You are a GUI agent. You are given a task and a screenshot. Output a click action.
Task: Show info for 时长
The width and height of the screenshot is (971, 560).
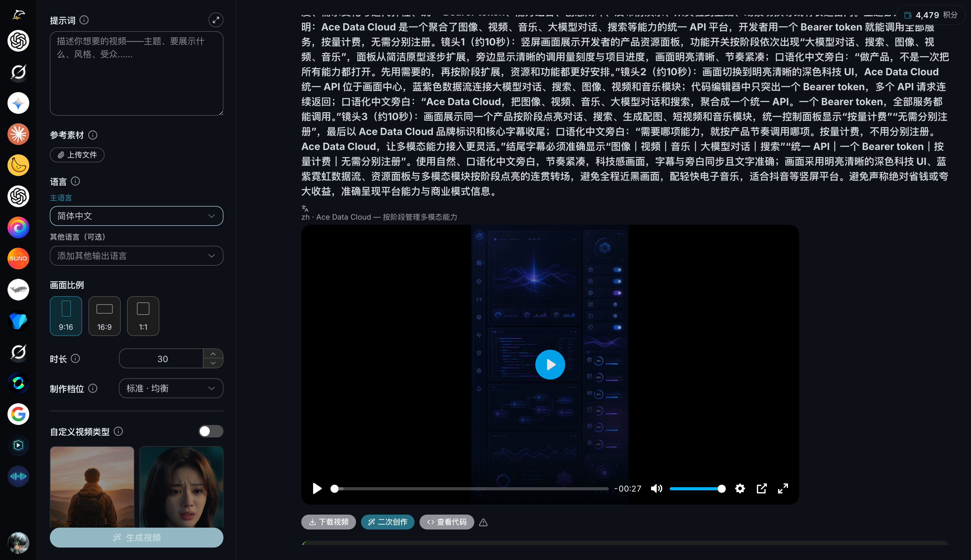75,358
